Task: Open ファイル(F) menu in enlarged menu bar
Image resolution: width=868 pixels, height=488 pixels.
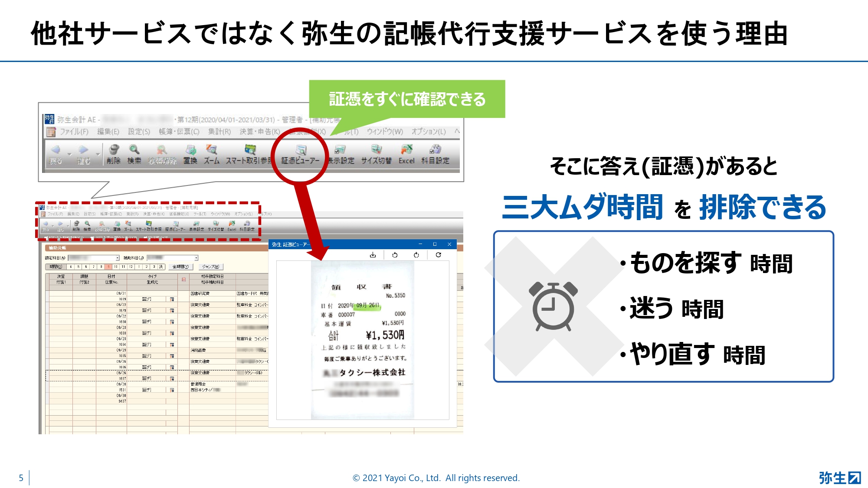Action: click(x=74, y=131)
